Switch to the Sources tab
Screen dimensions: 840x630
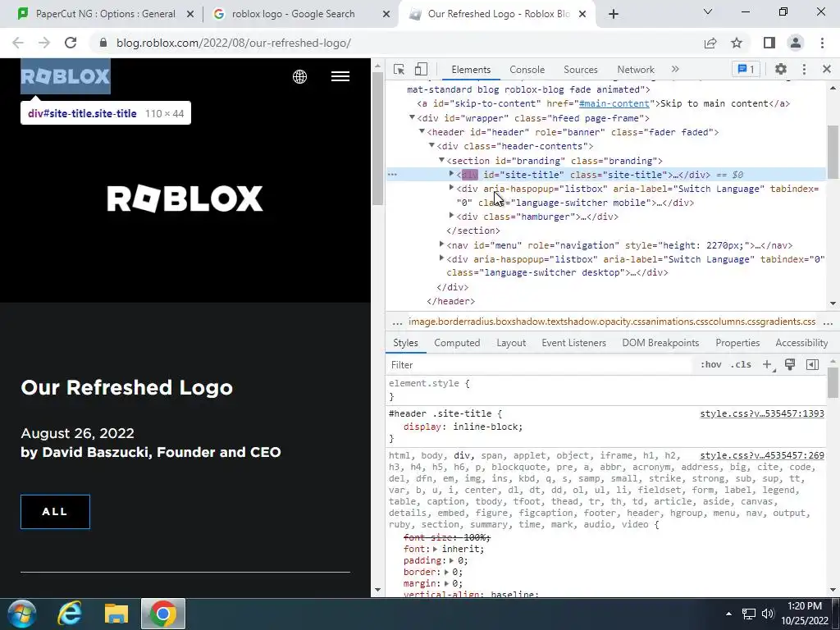pos(580,70)
